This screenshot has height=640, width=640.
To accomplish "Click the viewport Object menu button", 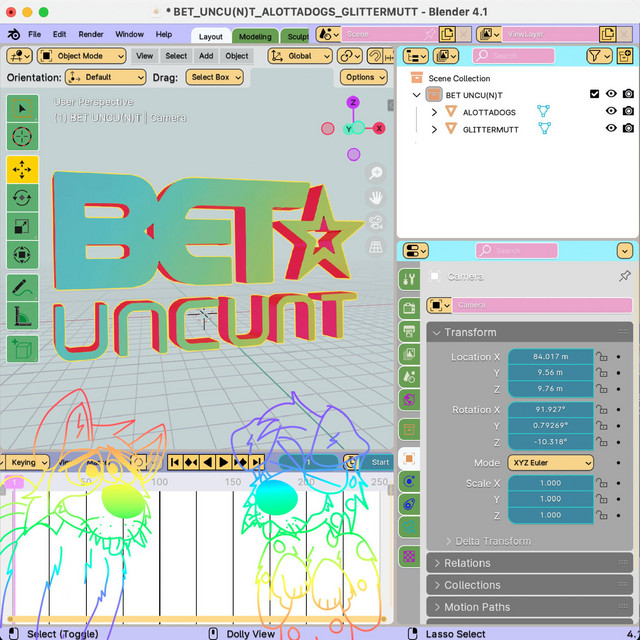I will 237,56.
